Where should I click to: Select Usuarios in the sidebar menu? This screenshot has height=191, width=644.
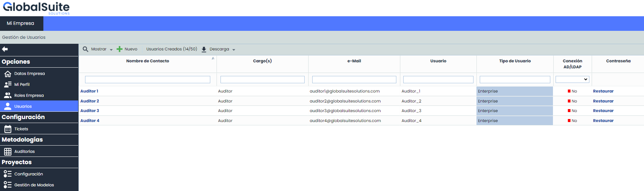tap(23, 106)
